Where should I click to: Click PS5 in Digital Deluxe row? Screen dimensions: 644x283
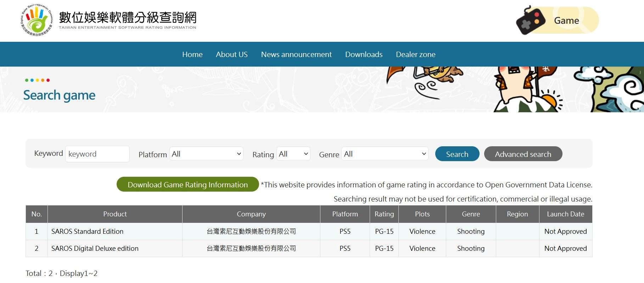pyautogui.click(x=345, y=248)
